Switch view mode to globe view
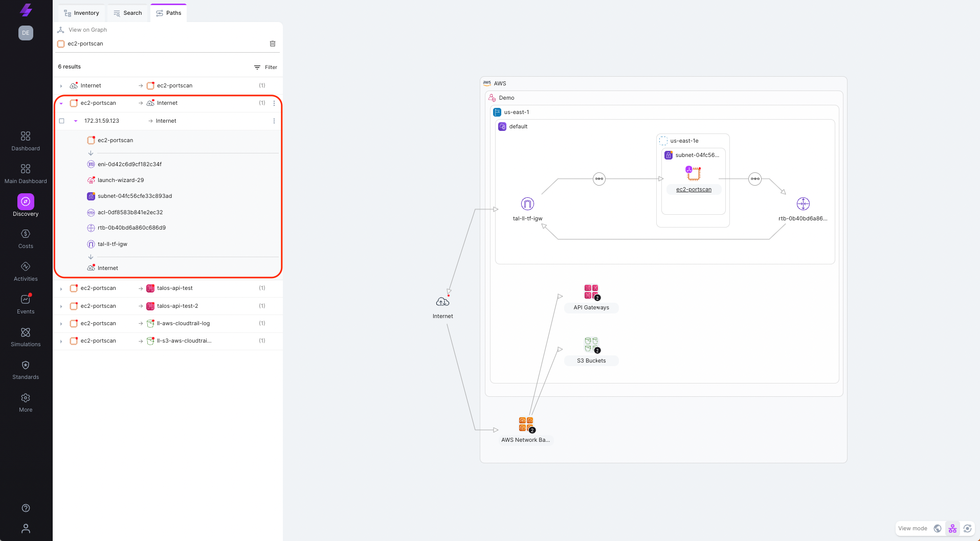 (938, 529)
